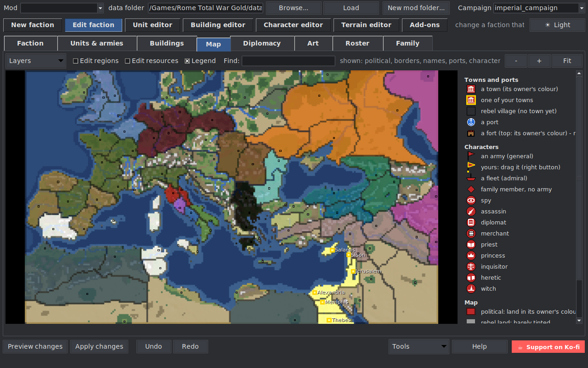Click the army general flag icon

pos(471,156)
